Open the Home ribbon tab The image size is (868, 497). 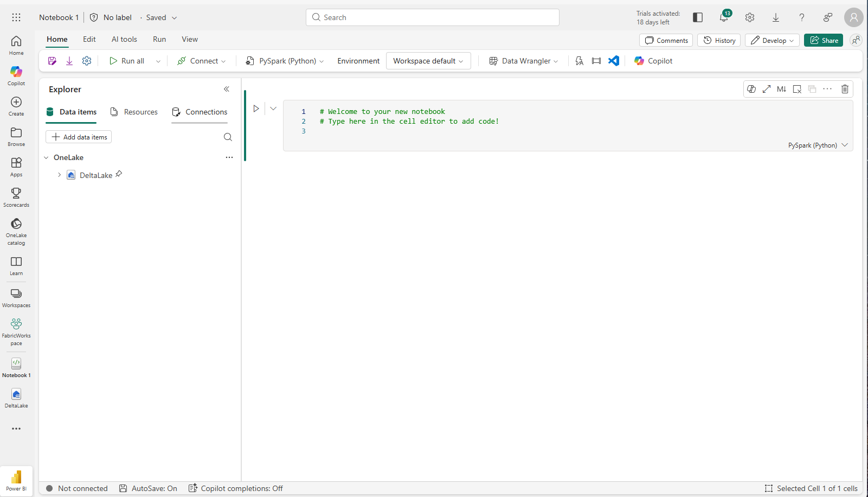(x=57, y=39)
